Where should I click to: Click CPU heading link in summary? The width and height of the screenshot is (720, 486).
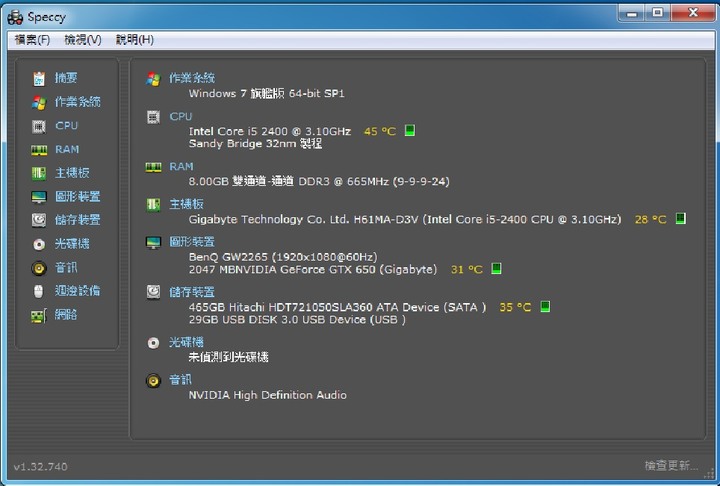click(x=181, y=117)
